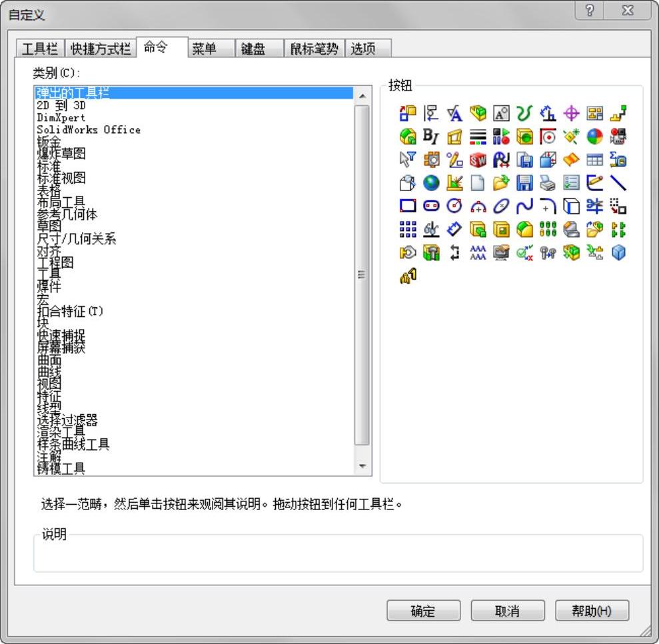The width and height of the screenshot is (659, 644).
Task: Click the circle sketch tool icon
Action: [x=454, y=206]
